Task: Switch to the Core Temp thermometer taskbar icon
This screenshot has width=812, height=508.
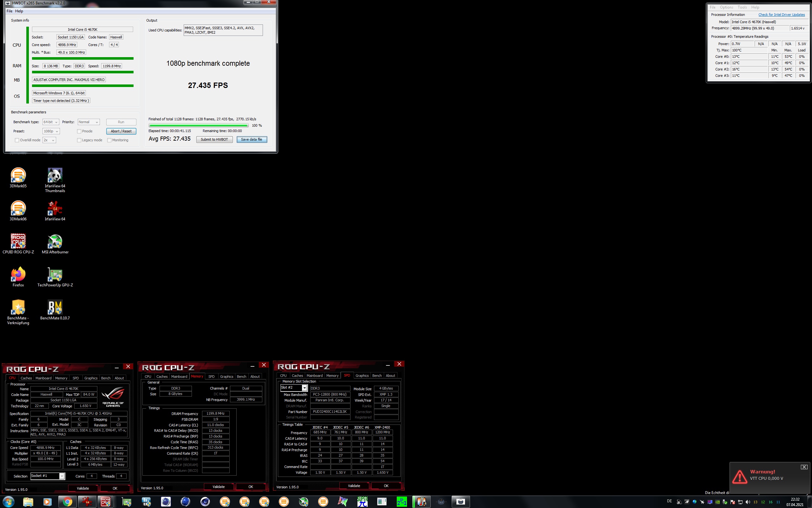Action: [422, 502]
